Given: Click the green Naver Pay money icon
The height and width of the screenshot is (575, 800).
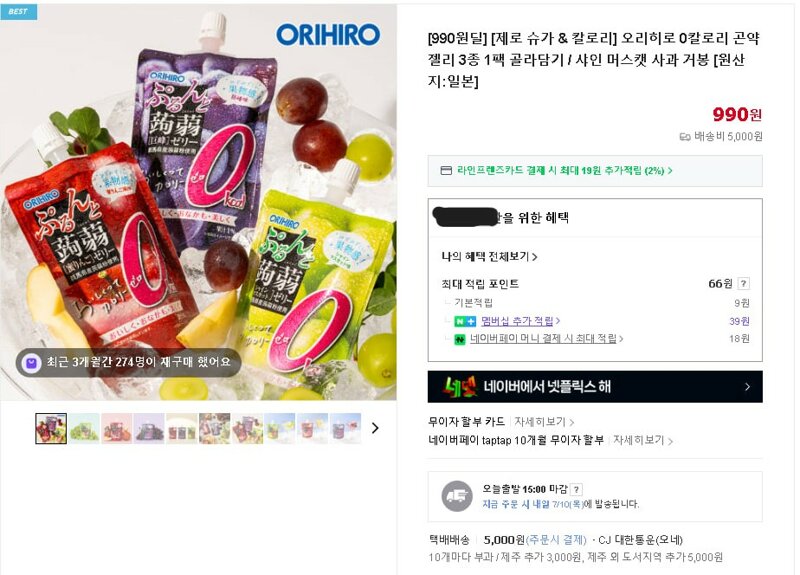Looking at the screenshot, I should (x=460, y=339).
